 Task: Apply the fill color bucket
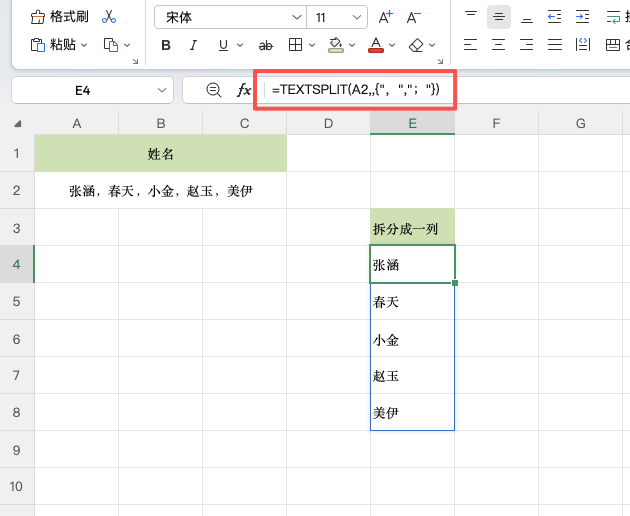pos(336,45)
